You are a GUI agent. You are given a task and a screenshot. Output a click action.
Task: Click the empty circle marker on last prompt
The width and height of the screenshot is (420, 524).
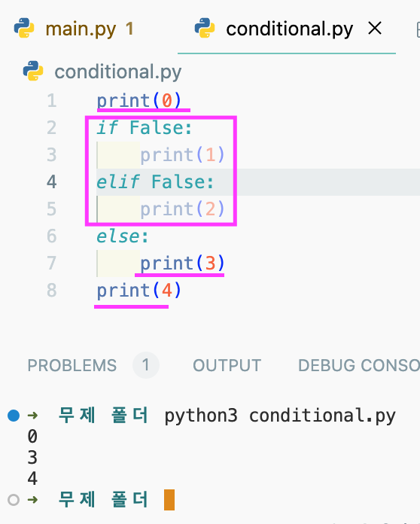click(14, 500)
